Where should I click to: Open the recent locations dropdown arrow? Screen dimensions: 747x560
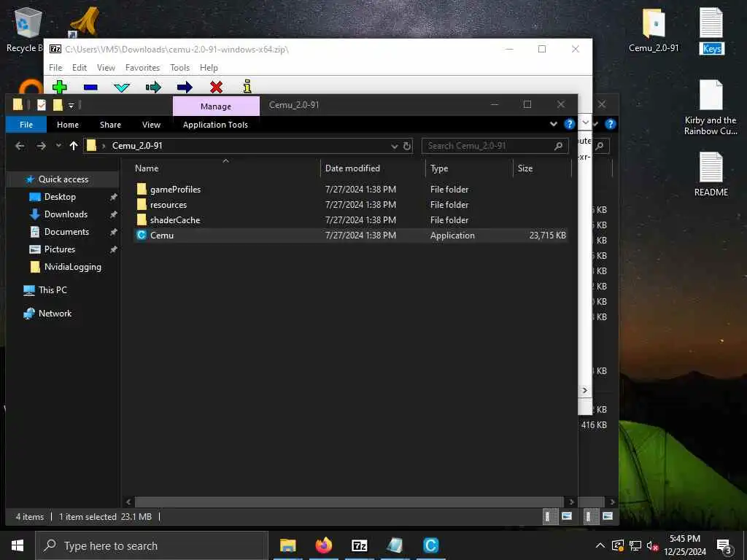point(58,146)
